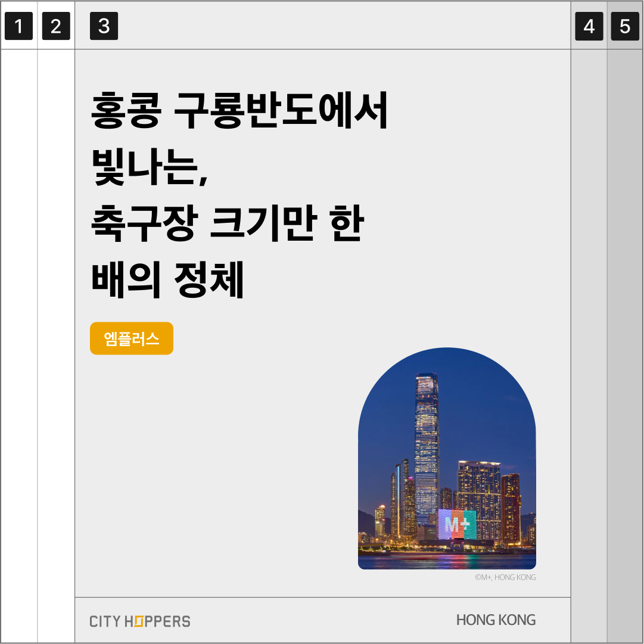Select the card tab numbered 1
Screen dimensions: 644x644
click(x=18, y=26)
